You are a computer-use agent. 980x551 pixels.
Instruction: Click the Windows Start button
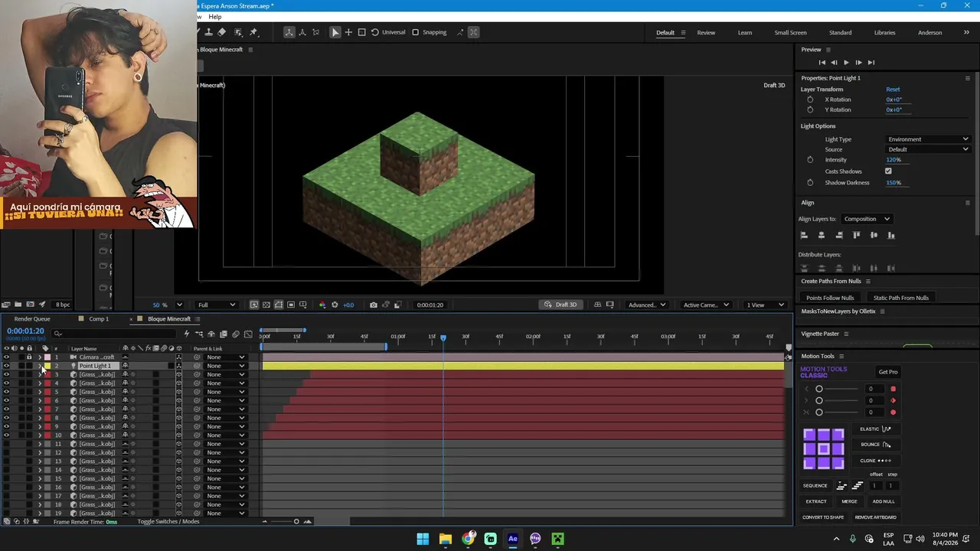click(423, 539)
